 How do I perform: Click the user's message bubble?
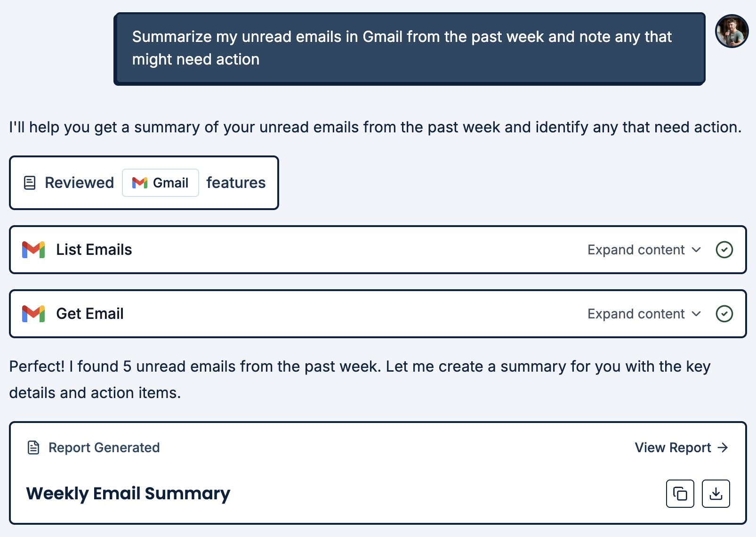pyautogui.click(x=409, y=48)
